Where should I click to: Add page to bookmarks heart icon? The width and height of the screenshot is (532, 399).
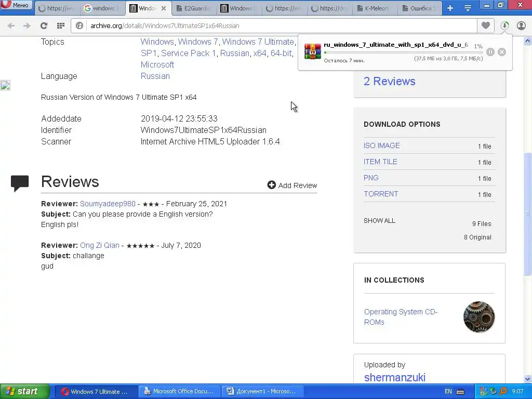tap(486, 25)
